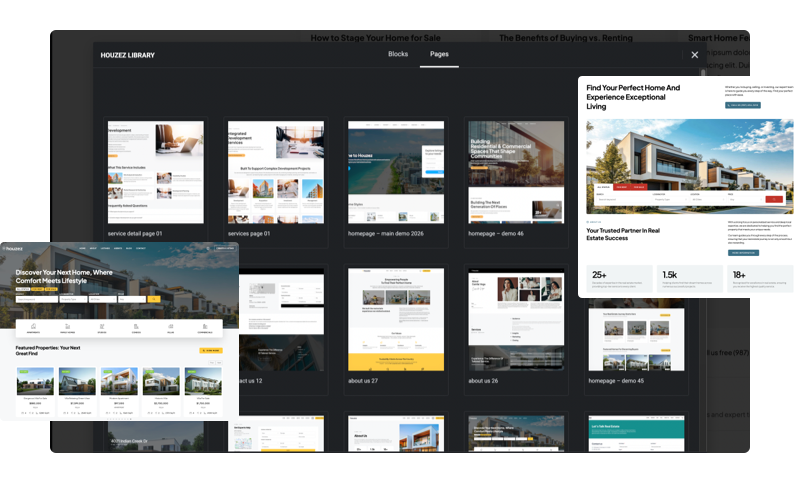800x483 pixels.
Task: Open Property Type dropdown in left preview
Action: click(x=73, y=299)
